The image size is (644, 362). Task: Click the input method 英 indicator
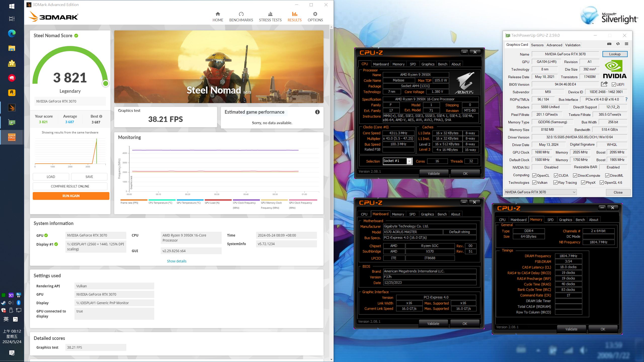click(x=6, y=319)
